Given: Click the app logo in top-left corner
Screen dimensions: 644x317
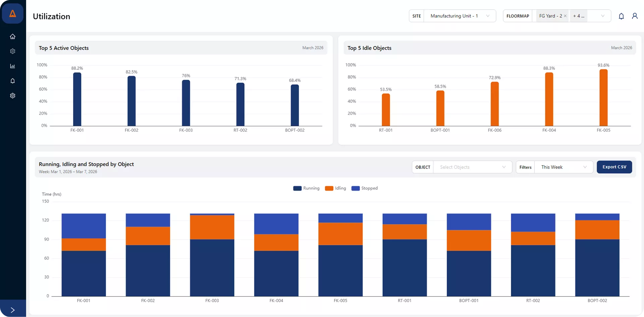Looking at the screenshot, I should pos(13,13).
